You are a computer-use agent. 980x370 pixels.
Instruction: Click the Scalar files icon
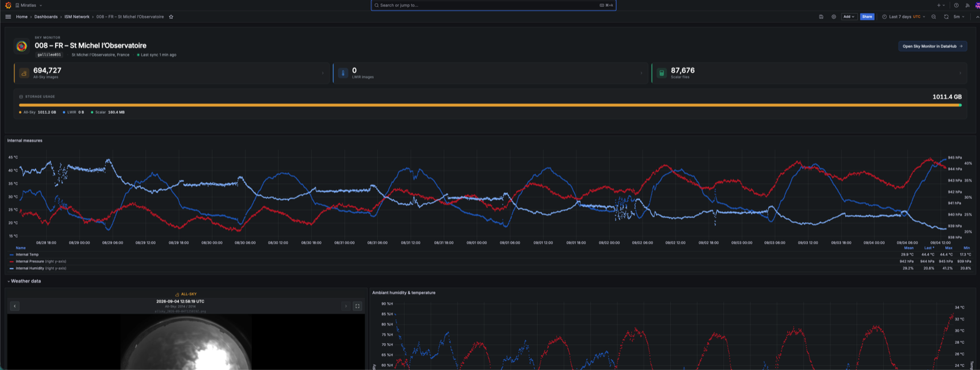click(x=661, y=73)
